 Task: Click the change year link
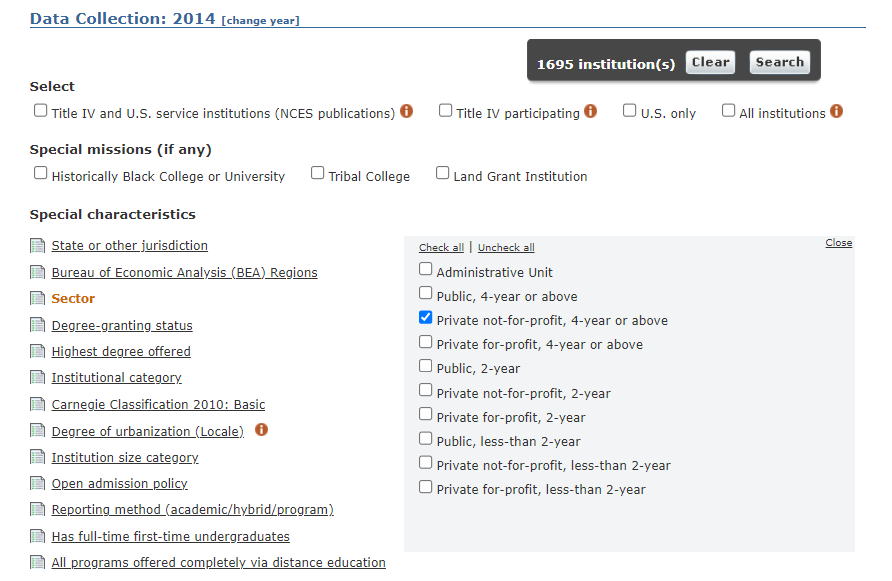260,21
